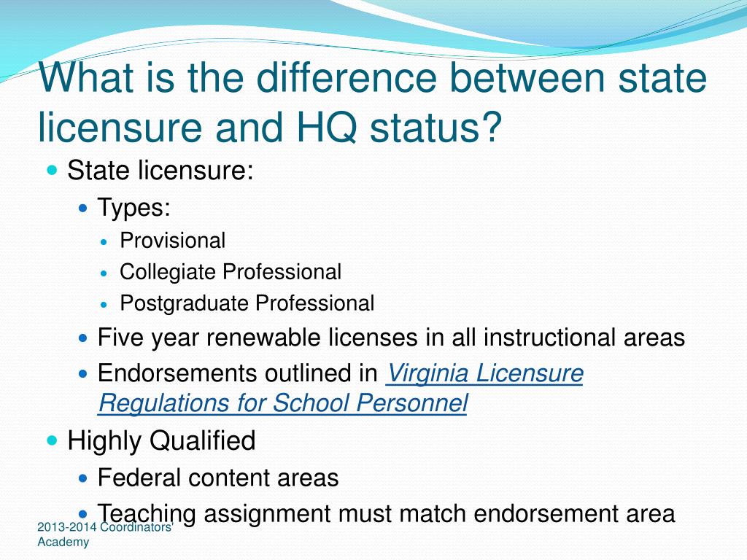Click the 'Federal content areas' bullet
Screen dimensions: 747x560
(x=218, y=478)
